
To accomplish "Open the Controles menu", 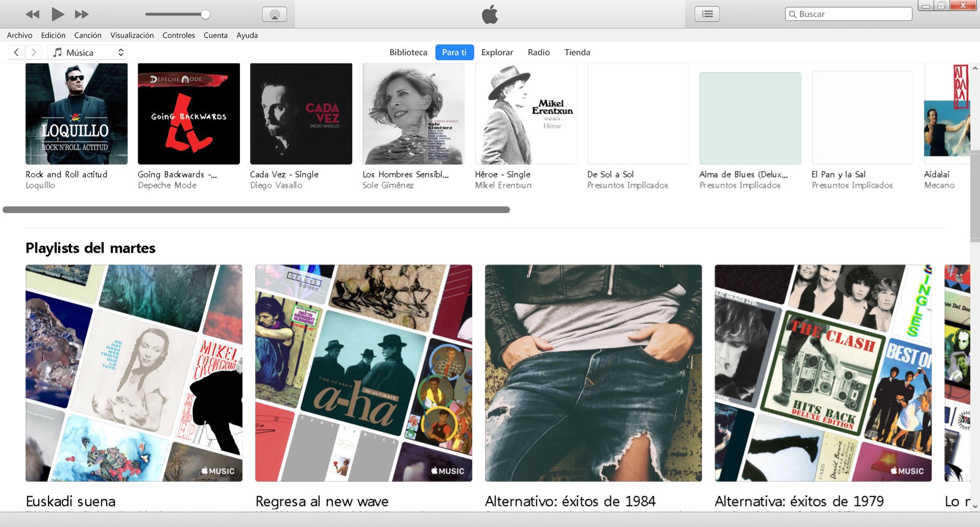I will 179,35.
